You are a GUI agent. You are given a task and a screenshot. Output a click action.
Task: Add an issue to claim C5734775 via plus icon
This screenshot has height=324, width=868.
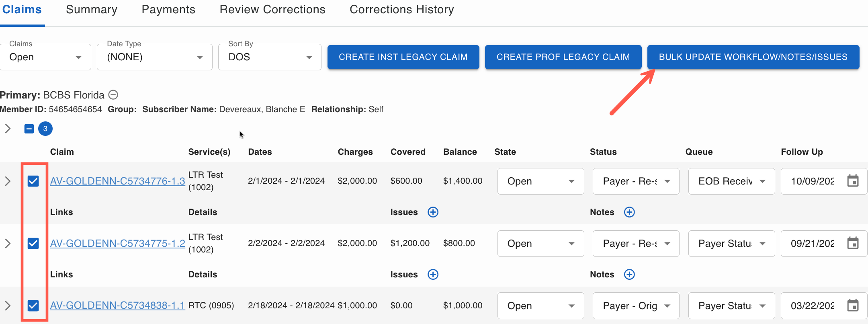(x=433, y=275)
